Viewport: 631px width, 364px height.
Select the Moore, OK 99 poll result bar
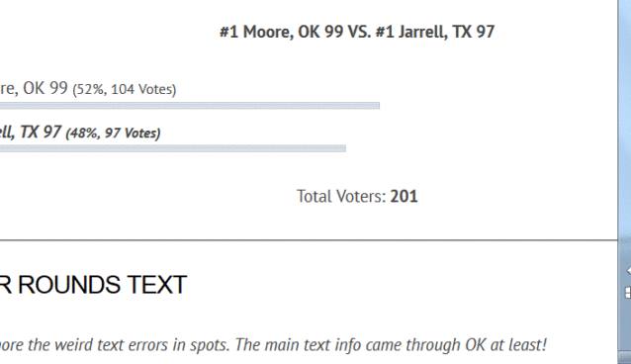tap(190, 106)
